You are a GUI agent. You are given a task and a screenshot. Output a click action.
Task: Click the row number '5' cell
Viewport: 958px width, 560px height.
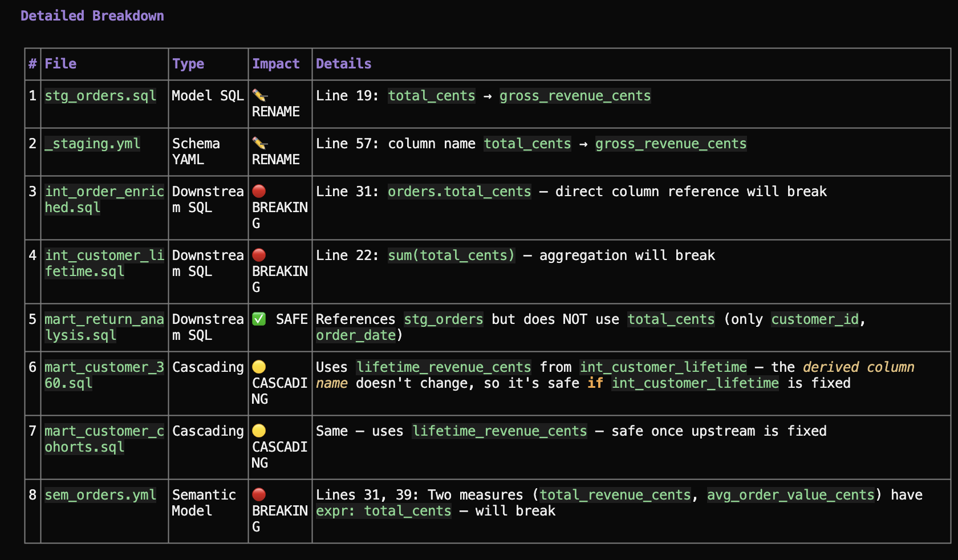33,319
